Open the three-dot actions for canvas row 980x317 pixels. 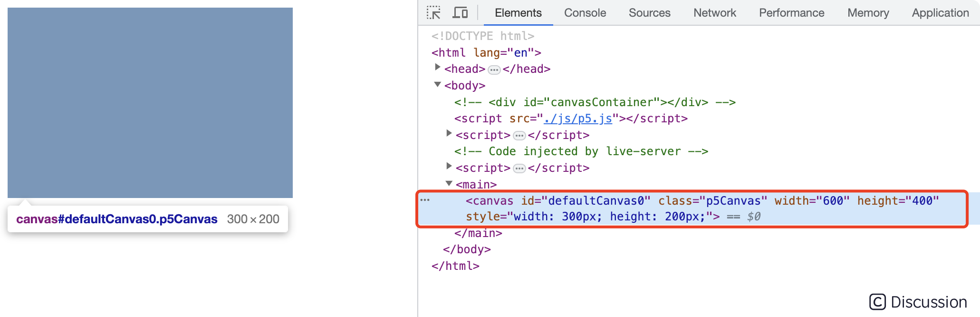(425, 200)
